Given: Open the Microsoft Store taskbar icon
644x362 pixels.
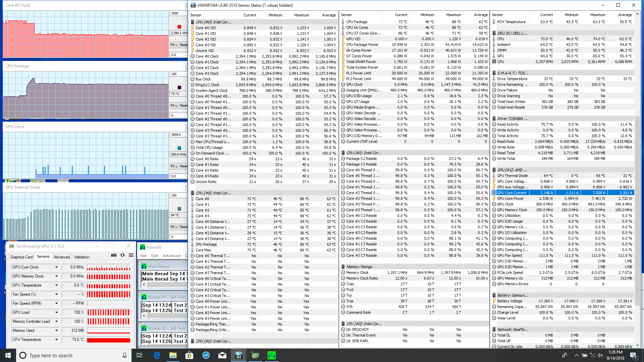Looking at the screenshot, I should pos(189,355).
